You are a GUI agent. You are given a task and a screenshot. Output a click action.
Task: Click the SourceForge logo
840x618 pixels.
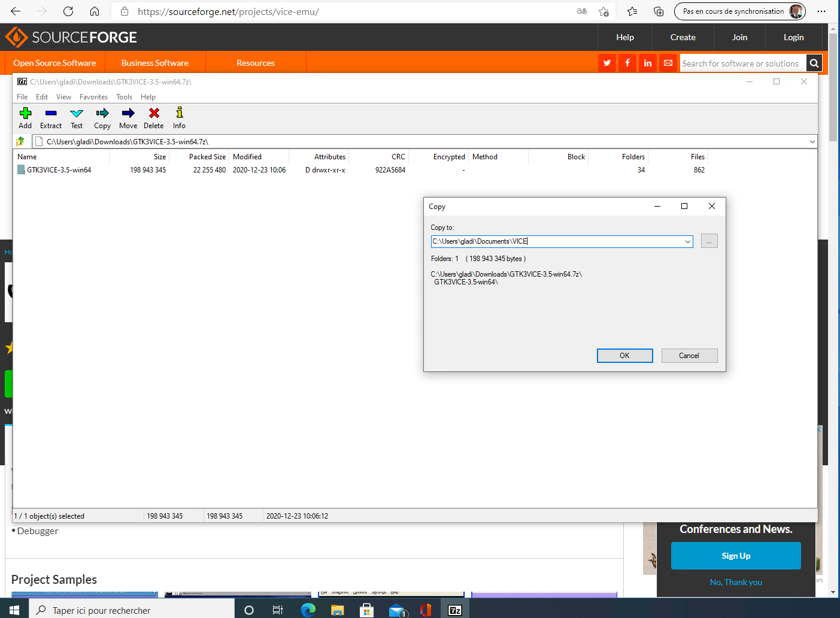coord(71,37)
